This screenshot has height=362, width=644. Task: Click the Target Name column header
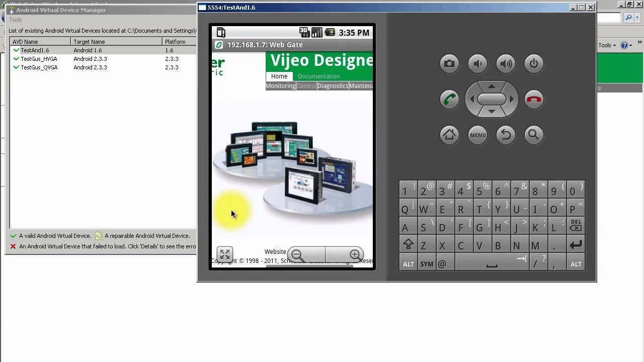pyautogui.click(x=116, y=42)
